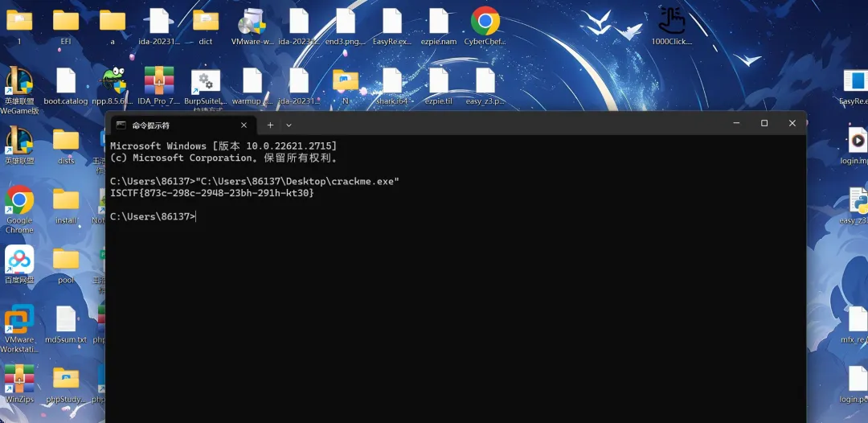Open the CyberChef Chrome shortcut

[x=485, y=21]
